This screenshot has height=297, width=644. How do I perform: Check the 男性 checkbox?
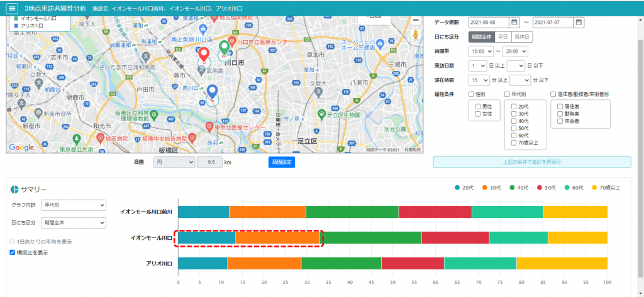[479, 107]
